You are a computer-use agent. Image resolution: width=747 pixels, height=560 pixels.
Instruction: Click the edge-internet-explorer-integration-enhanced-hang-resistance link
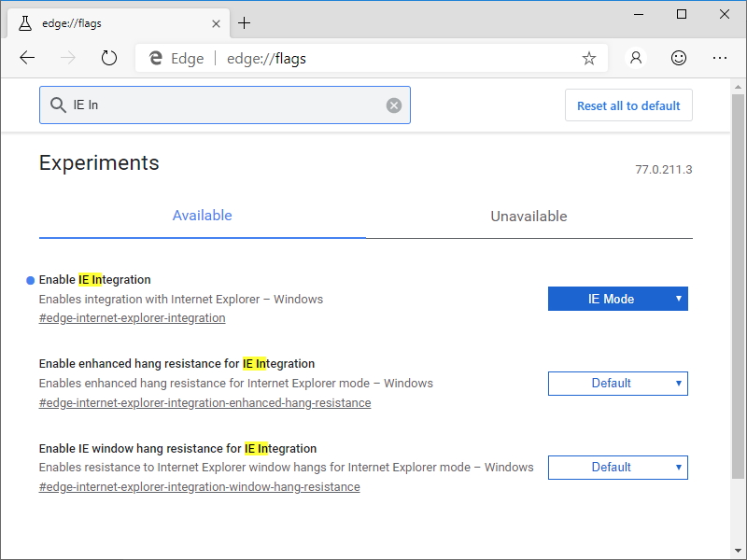tap(204, 402)
